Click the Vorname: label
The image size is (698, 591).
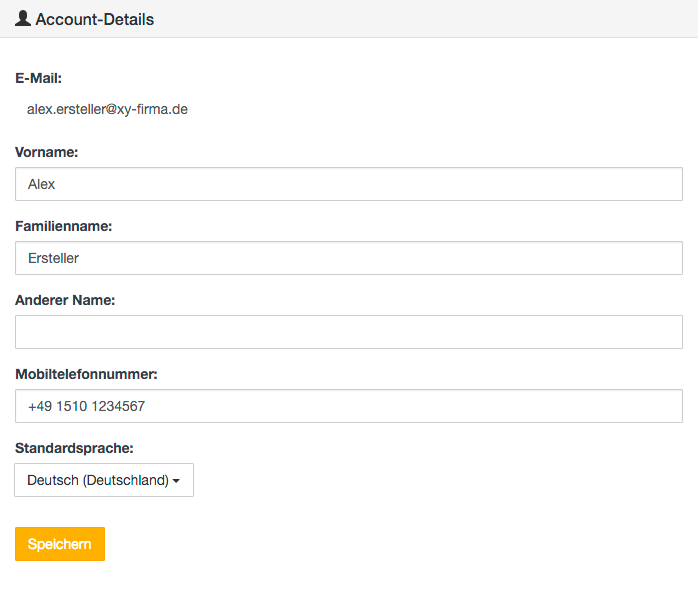point(47,152)
